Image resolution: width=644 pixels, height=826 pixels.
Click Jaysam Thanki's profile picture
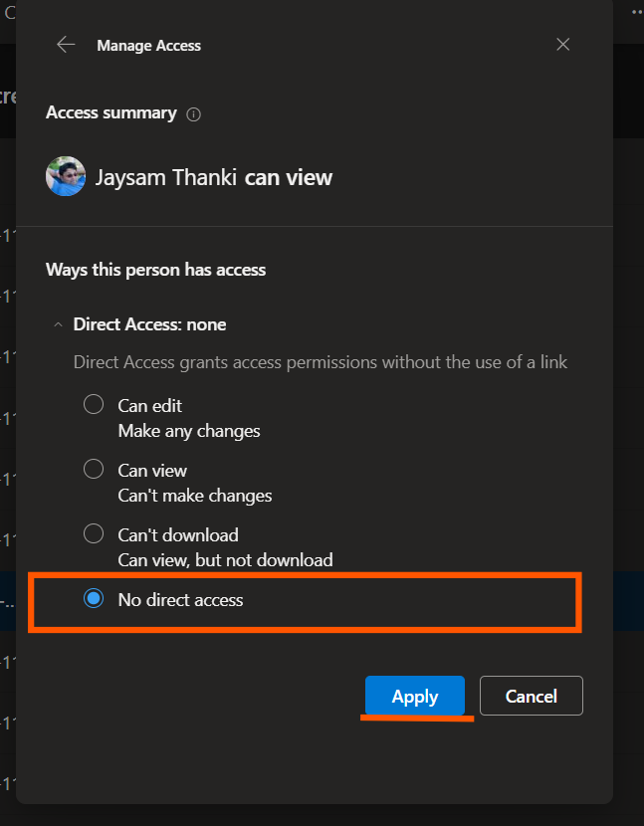[x=66, y=177]
